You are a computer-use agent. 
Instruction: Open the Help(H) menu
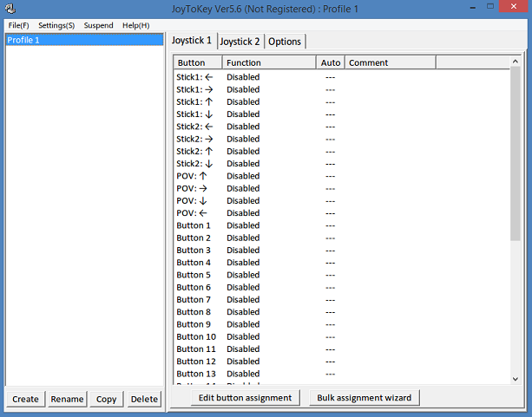(x=135, y=25)
